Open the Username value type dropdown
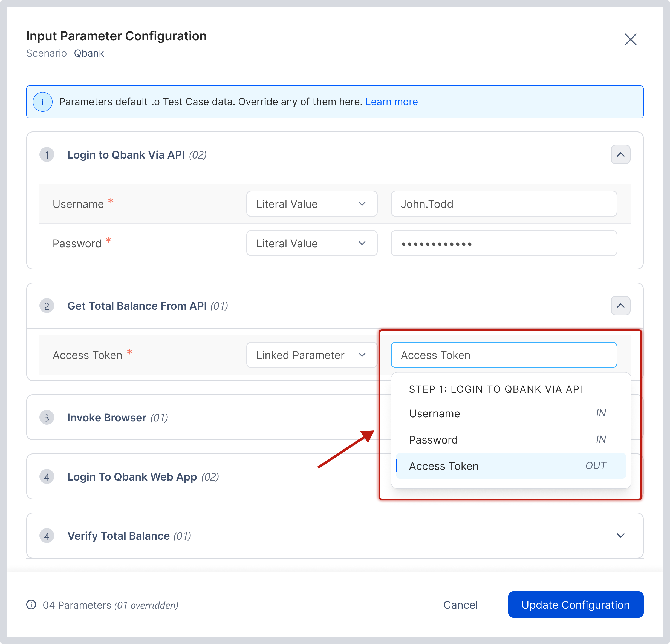 (312, 204)
